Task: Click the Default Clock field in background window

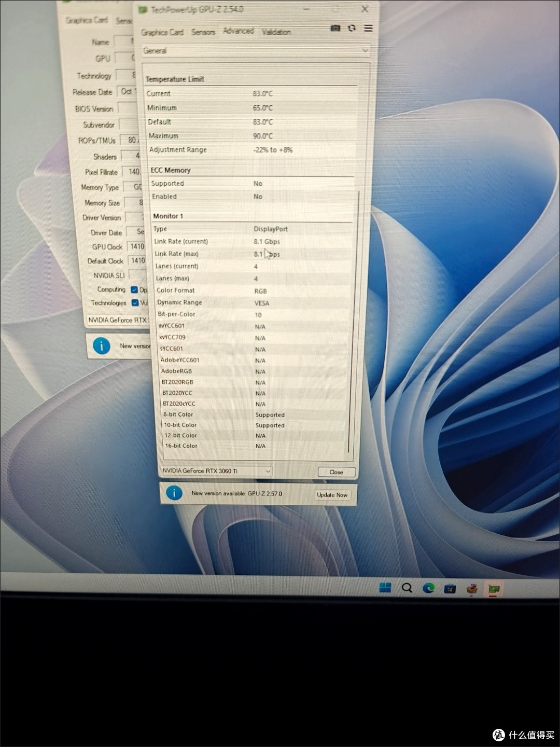Action: [137, 260]
